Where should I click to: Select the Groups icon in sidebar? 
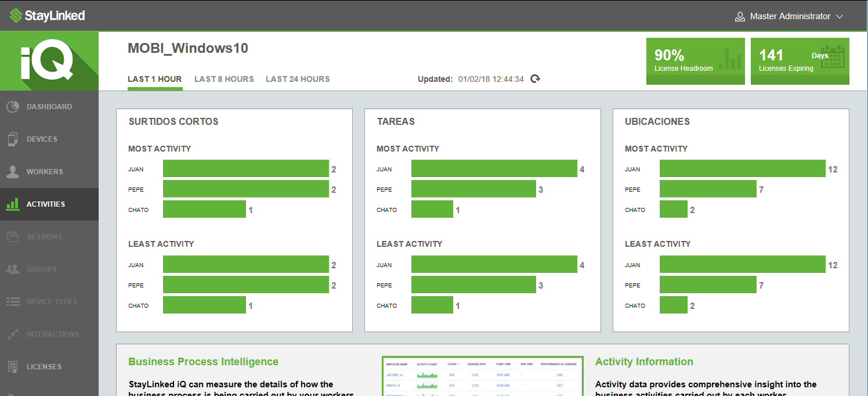(x=13, y=269)
